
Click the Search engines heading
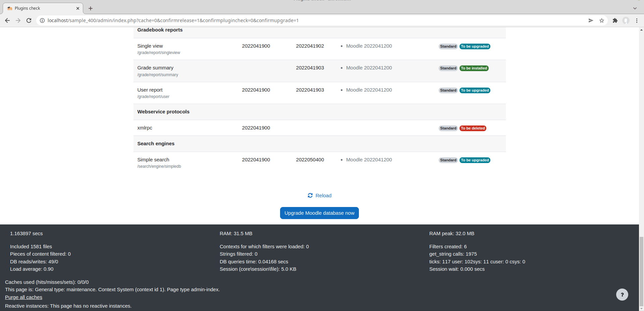point(156,144)
